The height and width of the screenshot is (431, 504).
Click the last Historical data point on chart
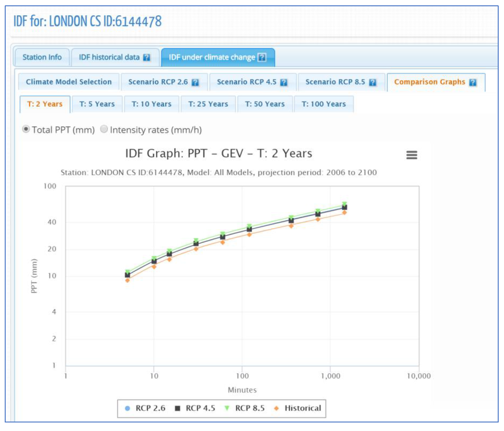(x=344, y=213)
